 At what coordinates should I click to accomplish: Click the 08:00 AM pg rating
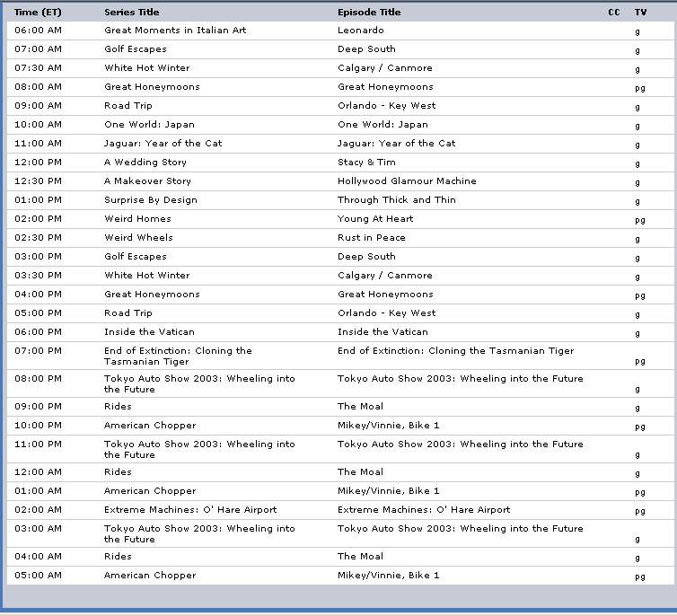[x=640, y=89]
